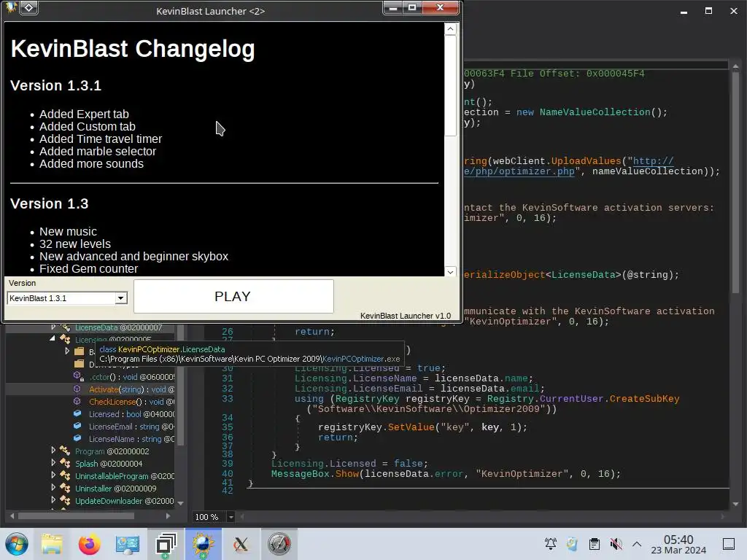
Task: Open the 100 % zoom dropdown in code editor
Action: 231,517
